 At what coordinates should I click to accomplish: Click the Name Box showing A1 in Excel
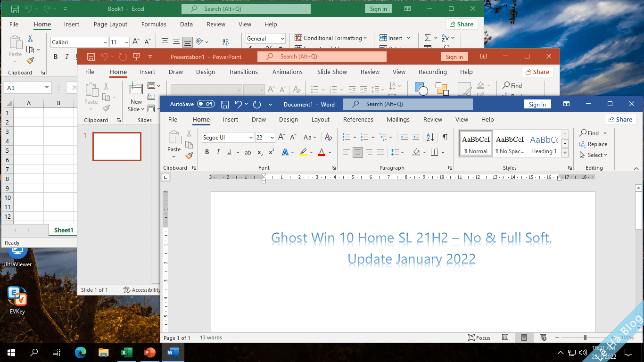(24, 88)
